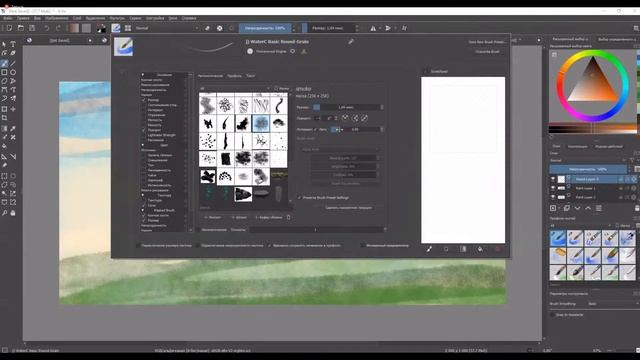Viewport: 640px width, 360px height.
Task: Enable Мгновенный предпросмотр checkbox
Action: [362, 245]
